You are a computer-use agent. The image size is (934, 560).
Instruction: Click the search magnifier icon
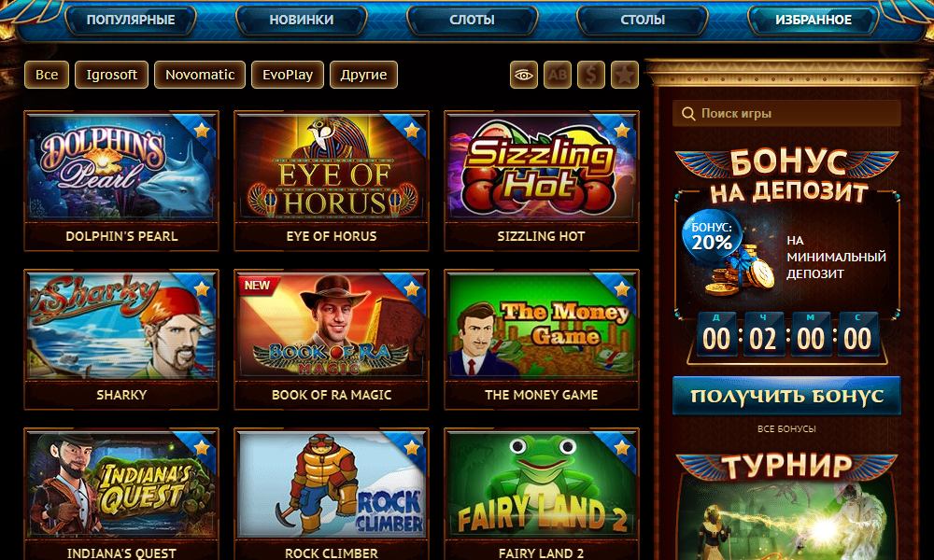(688, 114)
